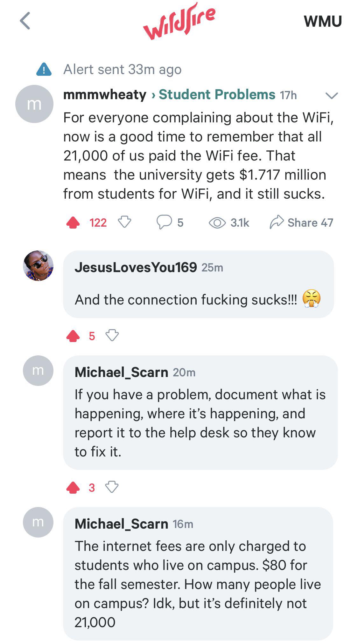
Task: Visit the Student Problems community
Action: click(216, 94)
